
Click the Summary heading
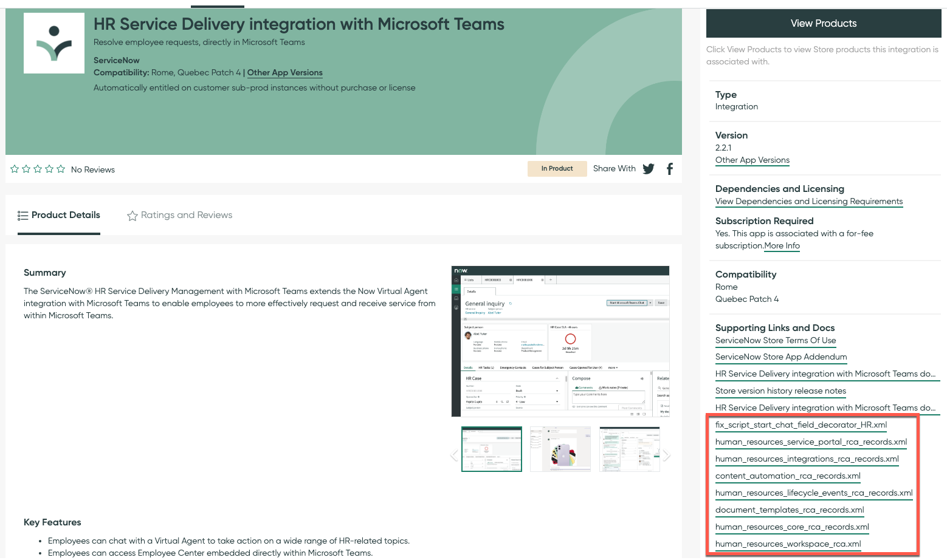click(45, 273)
